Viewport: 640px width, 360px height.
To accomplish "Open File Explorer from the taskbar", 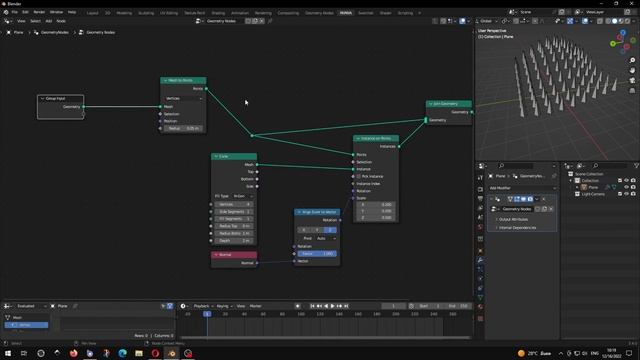I will tap(139, 353).
